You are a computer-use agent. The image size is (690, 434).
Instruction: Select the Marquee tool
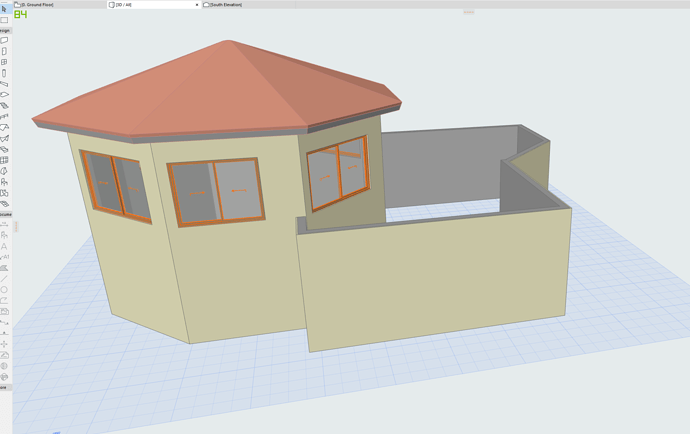(4, 20)
